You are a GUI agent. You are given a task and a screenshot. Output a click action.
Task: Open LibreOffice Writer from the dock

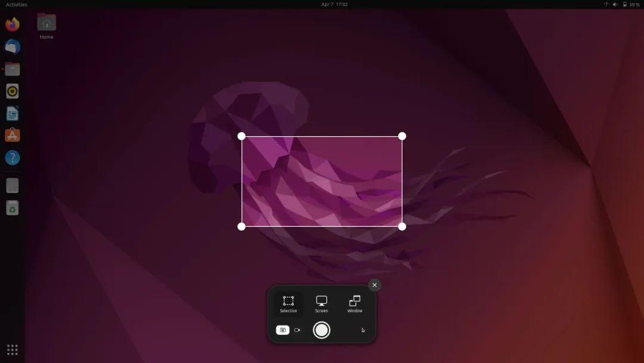(x=13, y=113)
